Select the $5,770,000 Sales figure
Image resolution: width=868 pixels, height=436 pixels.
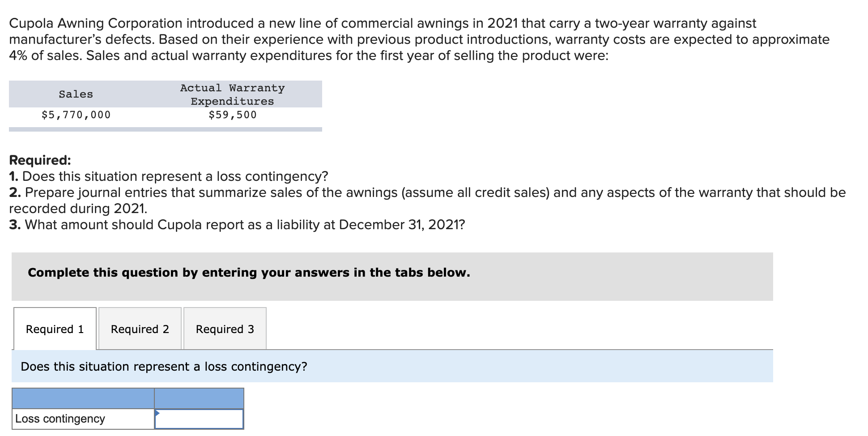[x=76, y=115]
